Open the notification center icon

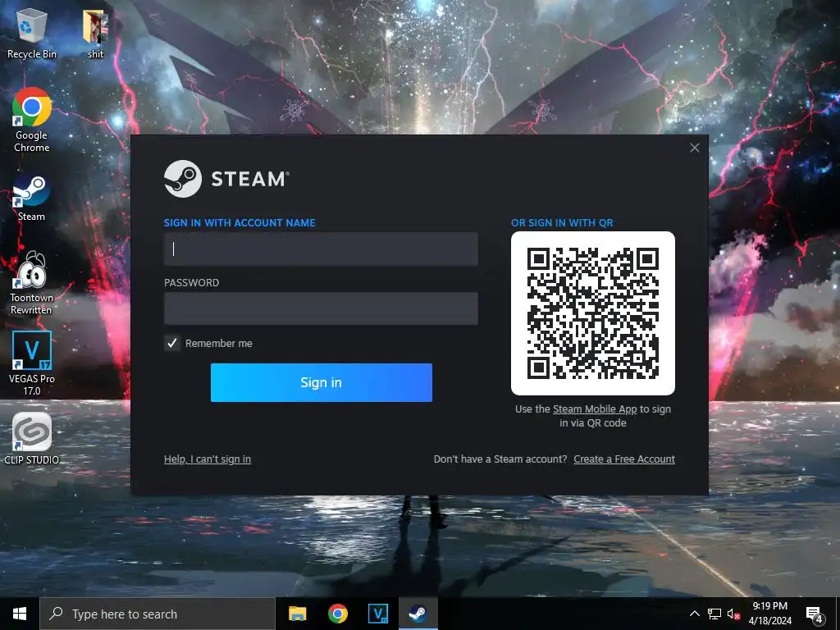[815, 614]
